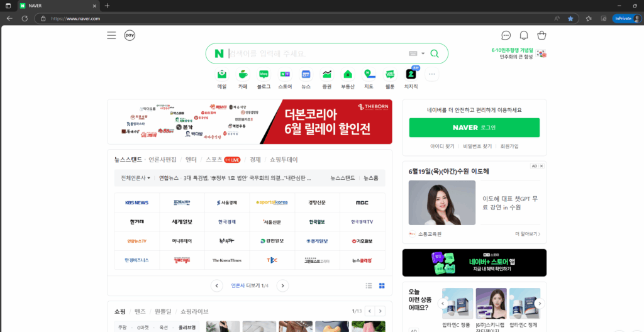Open the shopping cart icon
Viewport: 644px width, 332px height.
541,35
